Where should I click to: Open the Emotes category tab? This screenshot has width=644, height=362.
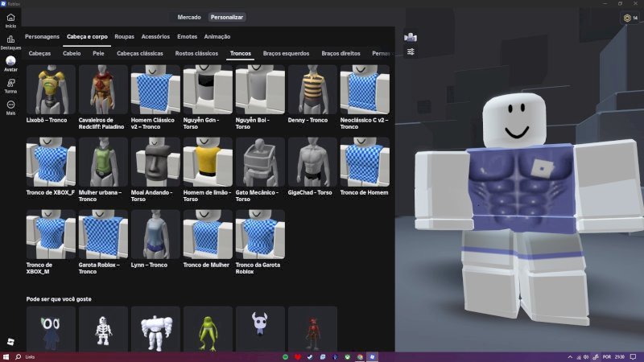187,36
